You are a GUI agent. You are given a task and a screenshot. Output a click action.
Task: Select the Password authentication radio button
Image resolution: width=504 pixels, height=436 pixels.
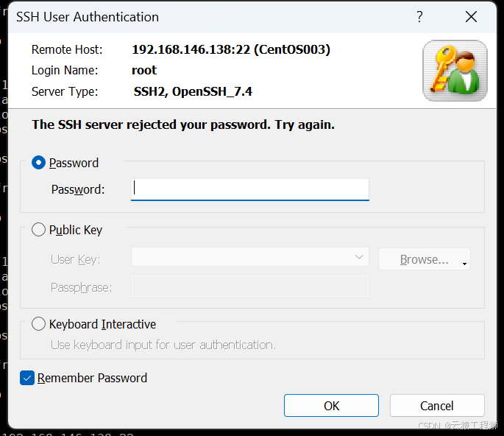(x=38, y=163)
